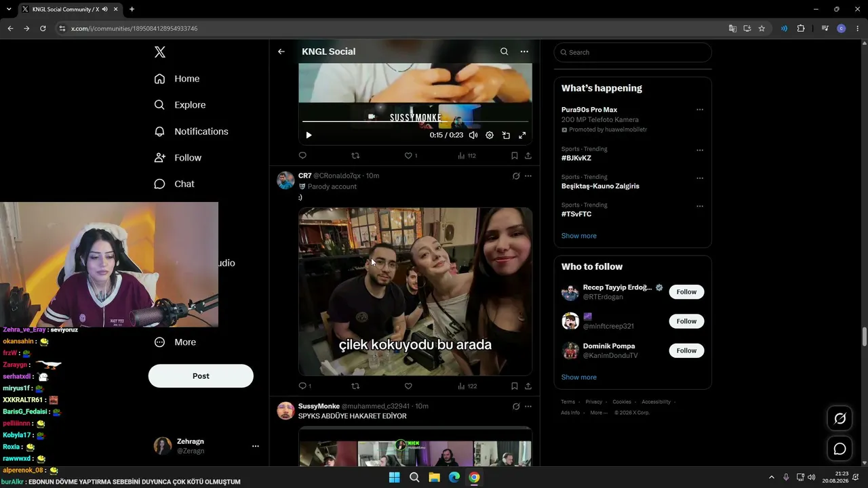
Task: Show hidden system tray icons
Action: [771, 478]
